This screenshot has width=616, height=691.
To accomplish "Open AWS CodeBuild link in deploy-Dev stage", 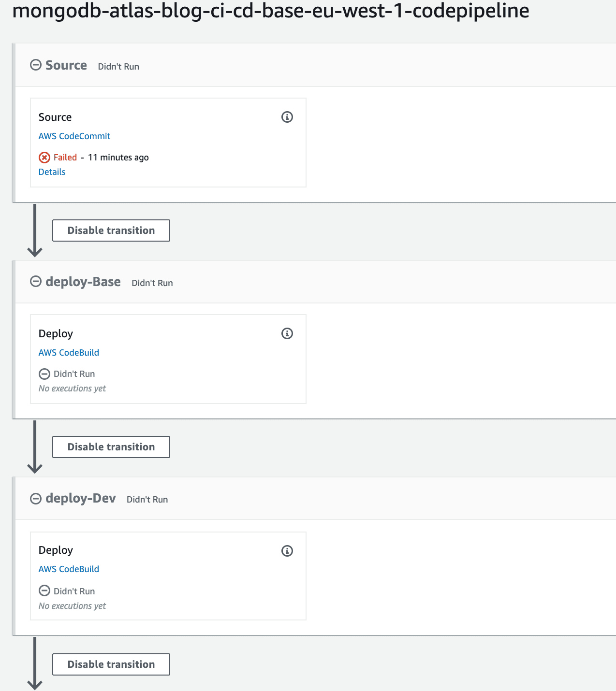I will 69,569.
